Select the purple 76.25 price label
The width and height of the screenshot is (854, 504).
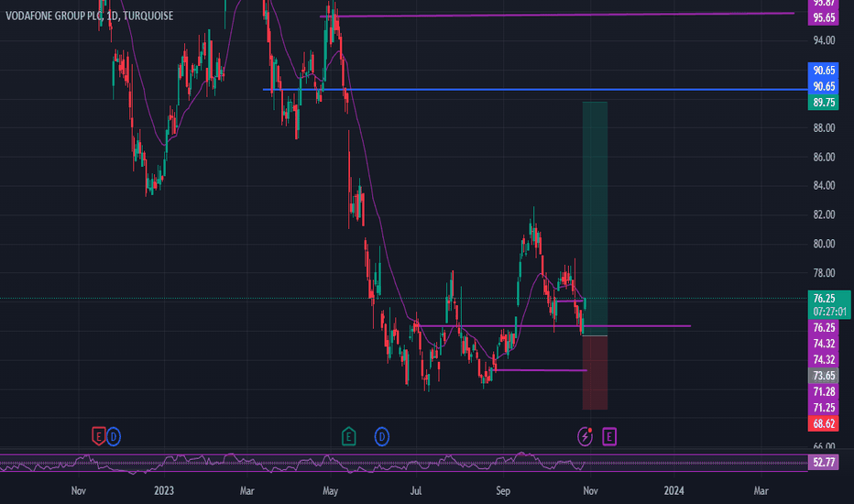[x=824, y=327]
